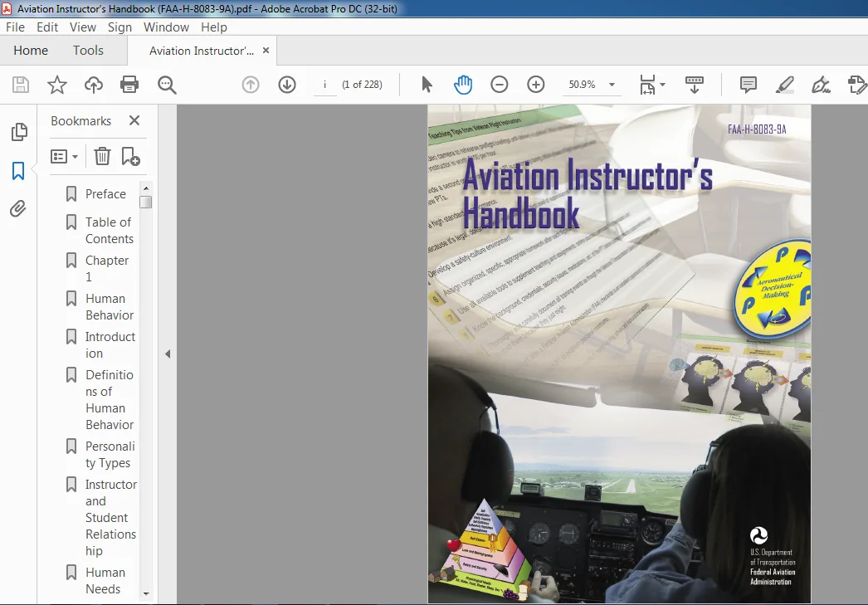Click bookmarks scrollbar down arrow
The width and height of the screenshot is (868, 605).
point(146,593)
